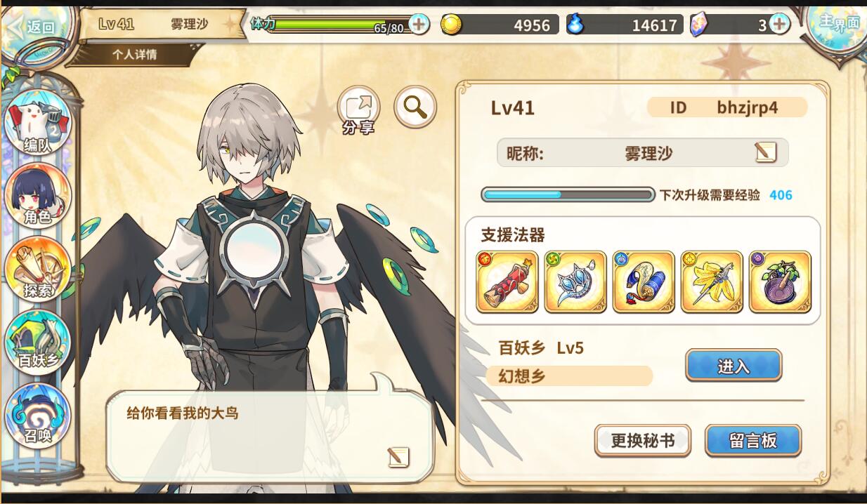The width and height of the screenshot is (867, 504).
Task: Edit speech bubble message pencil icon
Action: (x=398, y=457)
